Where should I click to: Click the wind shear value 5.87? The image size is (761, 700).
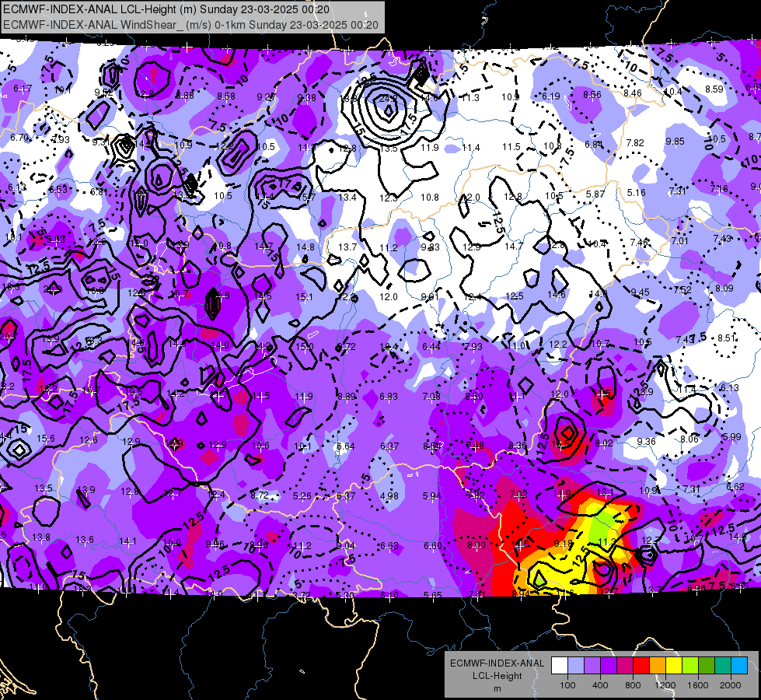click(x=595, y=194)
